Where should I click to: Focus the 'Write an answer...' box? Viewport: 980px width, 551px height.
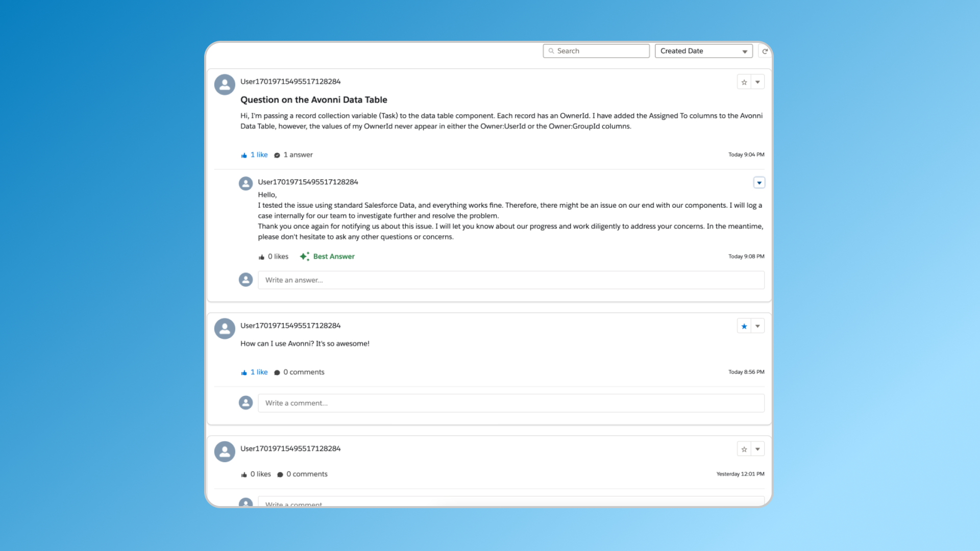[x=510, y=280]
